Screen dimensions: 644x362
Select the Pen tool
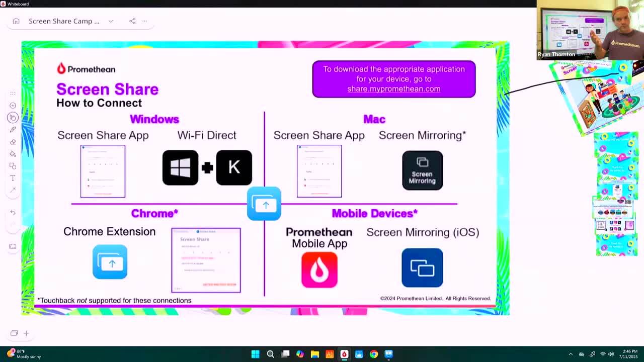(13, 130)
